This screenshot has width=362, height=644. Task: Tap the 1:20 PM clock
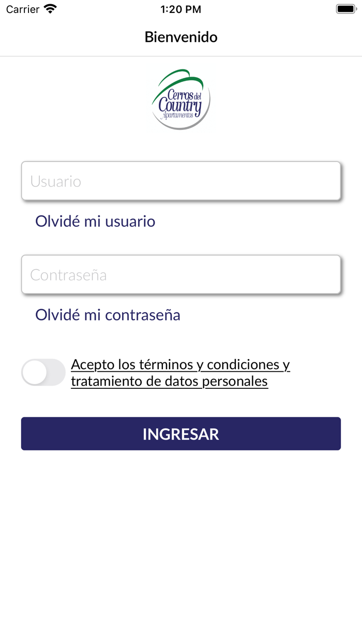click(180, 9)
